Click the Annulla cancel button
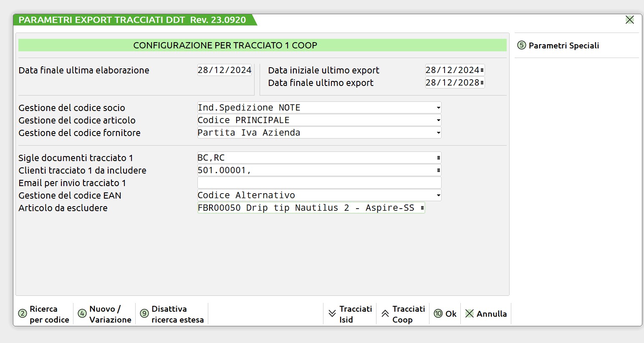The image size is (644, 343). pos(486,314)
